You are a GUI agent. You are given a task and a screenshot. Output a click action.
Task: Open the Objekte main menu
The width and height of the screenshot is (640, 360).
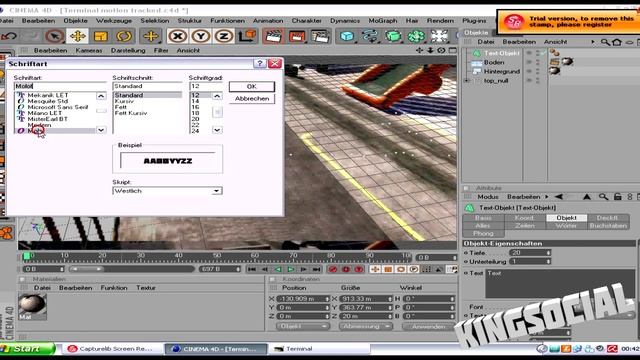coord(76,20)
